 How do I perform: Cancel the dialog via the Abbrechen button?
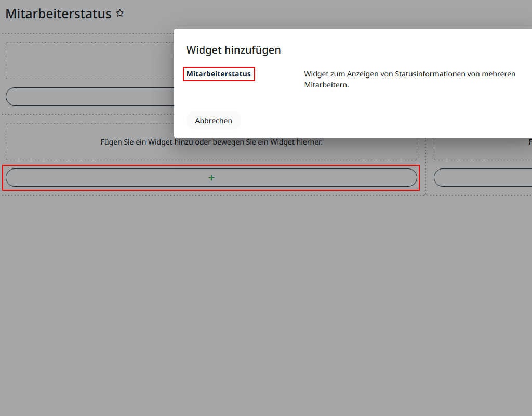214,120
